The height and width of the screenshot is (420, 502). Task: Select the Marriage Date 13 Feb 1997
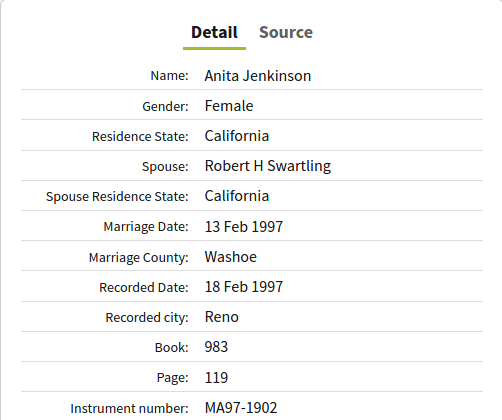244,227
